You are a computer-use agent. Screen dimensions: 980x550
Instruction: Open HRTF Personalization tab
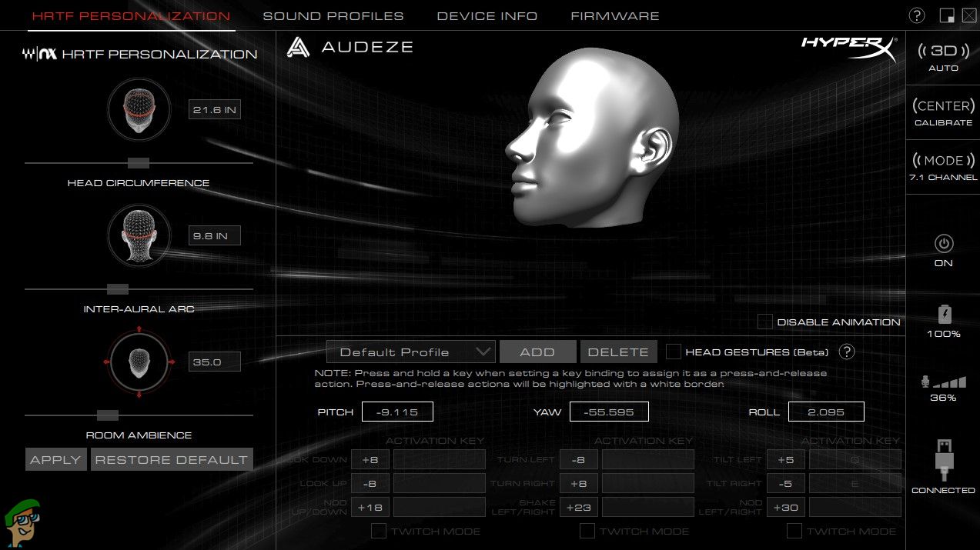131,15
